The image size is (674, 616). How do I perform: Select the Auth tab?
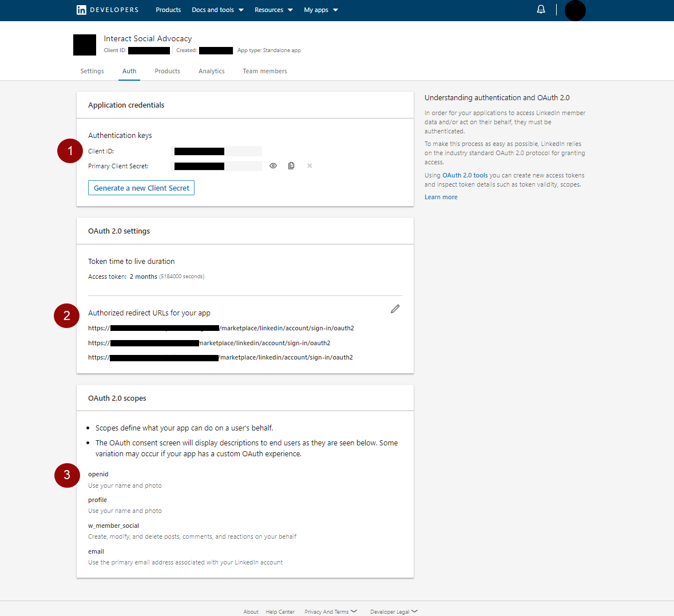pyautogui.click(x=129, y=71)
